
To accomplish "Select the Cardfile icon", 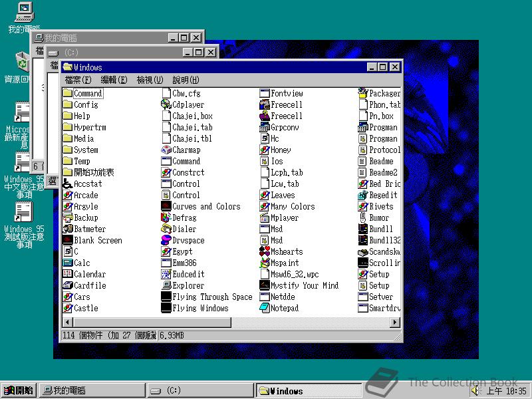I will pos(68,285).
